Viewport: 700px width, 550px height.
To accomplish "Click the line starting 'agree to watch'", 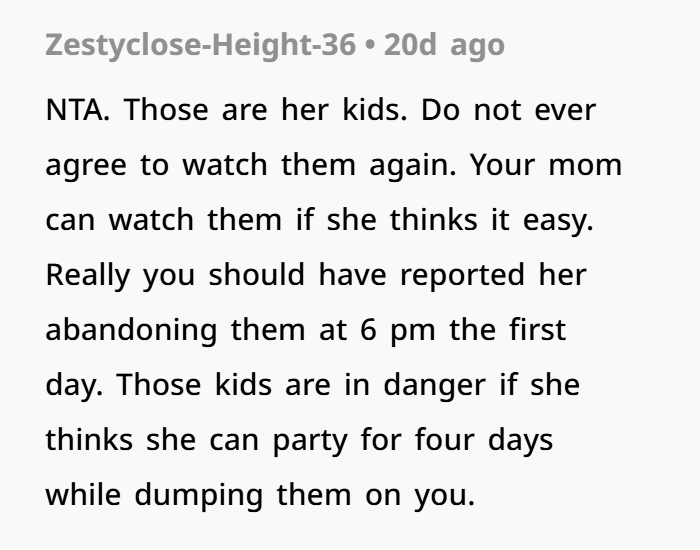I will [333, 166].
